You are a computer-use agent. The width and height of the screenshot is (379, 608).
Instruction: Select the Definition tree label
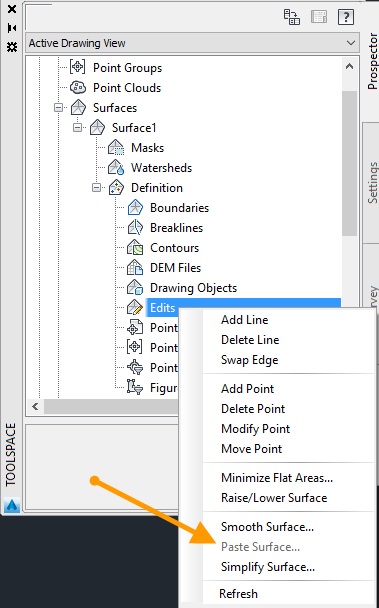157,188
